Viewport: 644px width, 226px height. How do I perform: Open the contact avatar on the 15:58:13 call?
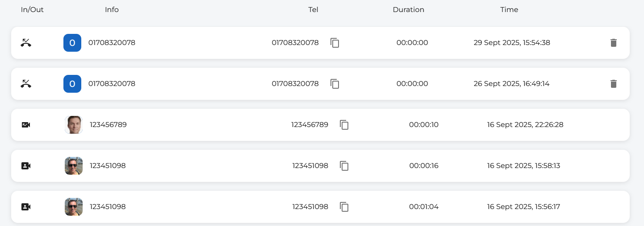74,166
